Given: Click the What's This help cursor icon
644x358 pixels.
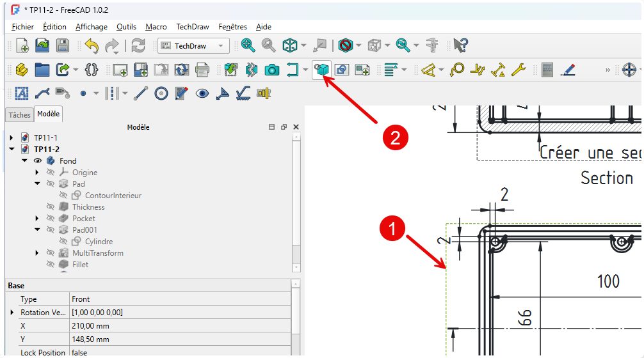Looking at the screenshot, I should [x=460, y=45].
